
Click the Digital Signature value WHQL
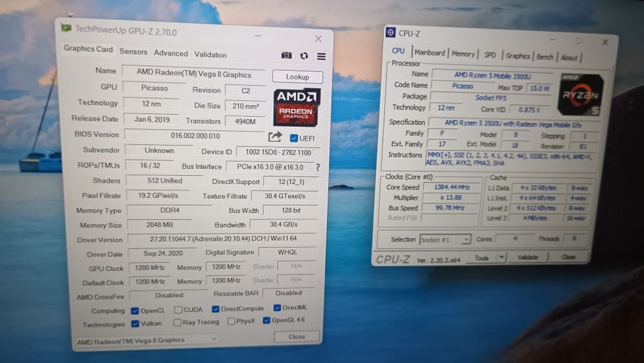point(287,252)
